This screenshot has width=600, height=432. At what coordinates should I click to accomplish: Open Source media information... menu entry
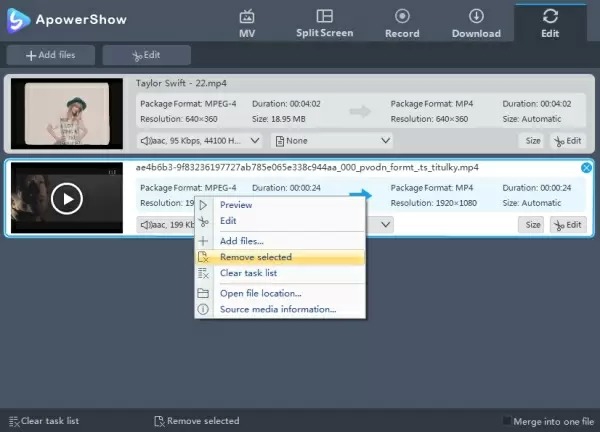tap(280, 309)
